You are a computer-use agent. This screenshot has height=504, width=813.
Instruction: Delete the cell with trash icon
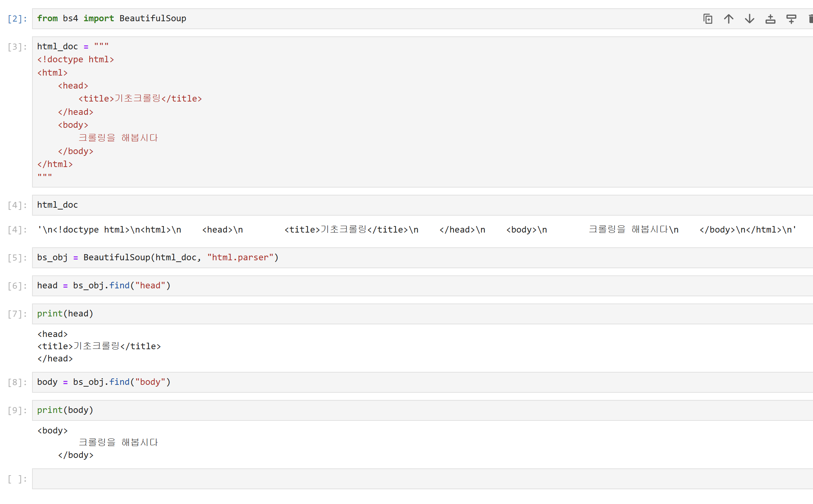pyautogui.click(x=810, y=19)
